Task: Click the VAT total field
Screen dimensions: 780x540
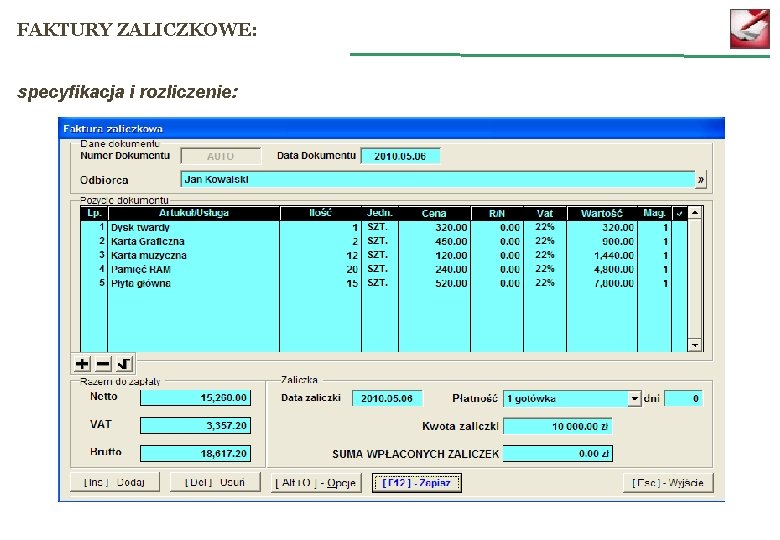Action: pyautogui.click(x=195, y=426)
